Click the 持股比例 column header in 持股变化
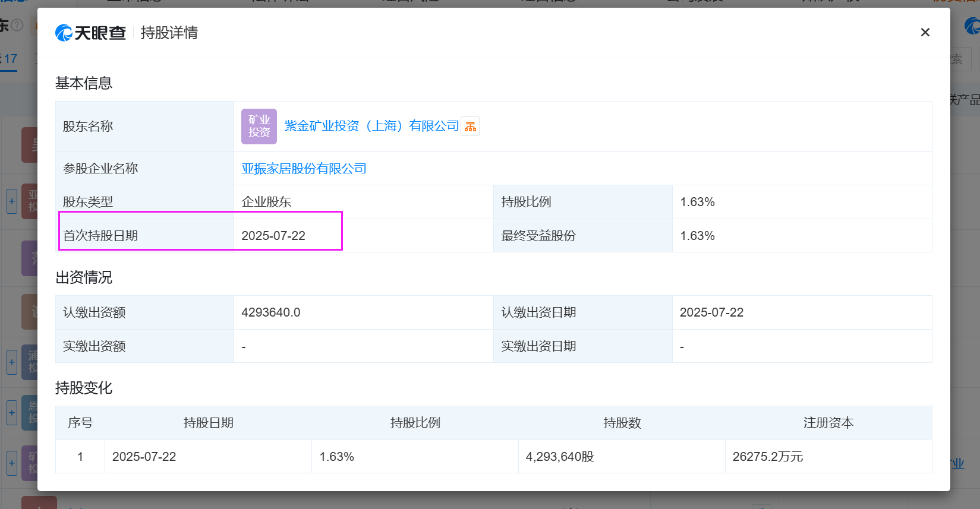Screen dimensions: 980x509 pyautogui.click(x=415, y=423)
